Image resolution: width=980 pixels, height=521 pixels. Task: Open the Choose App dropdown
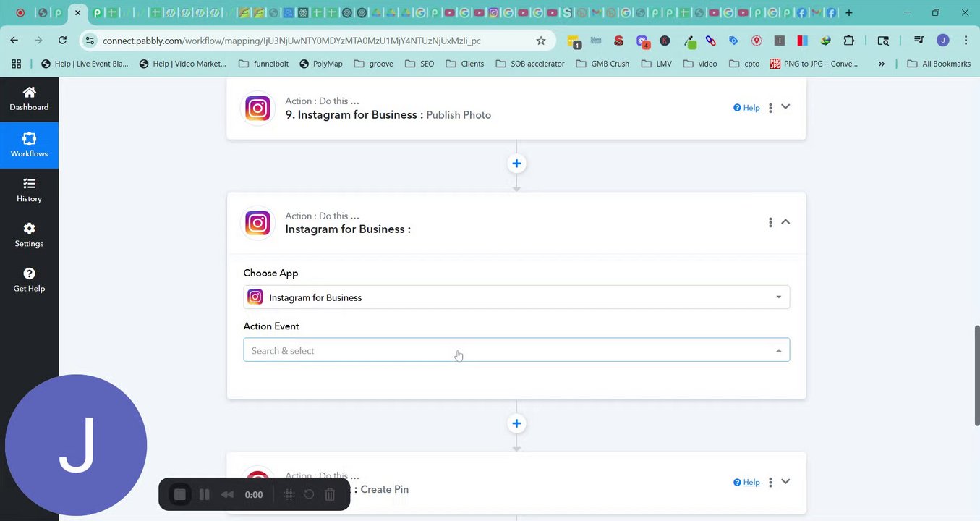[516, 297]
